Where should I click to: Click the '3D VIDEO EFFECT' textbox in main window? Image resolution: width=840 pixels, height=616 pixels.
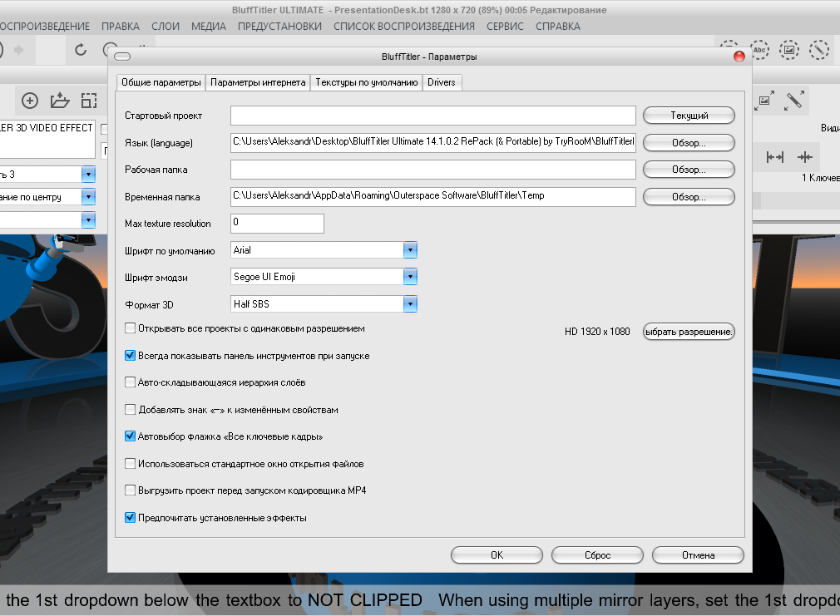(47, 139)
